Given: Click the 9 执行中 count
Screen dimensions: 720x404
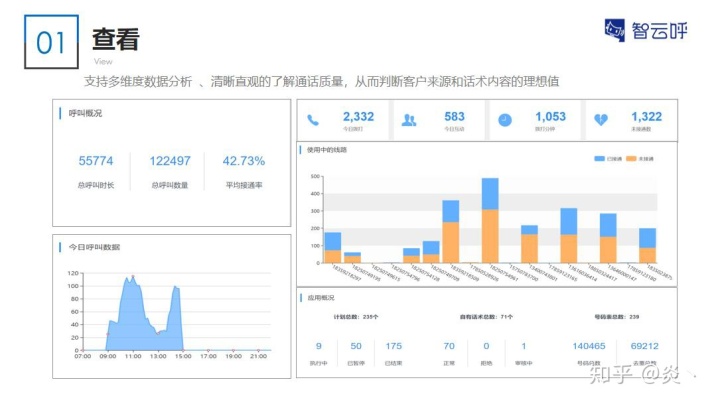Looking at the screenshot, I should click(319, 346).
